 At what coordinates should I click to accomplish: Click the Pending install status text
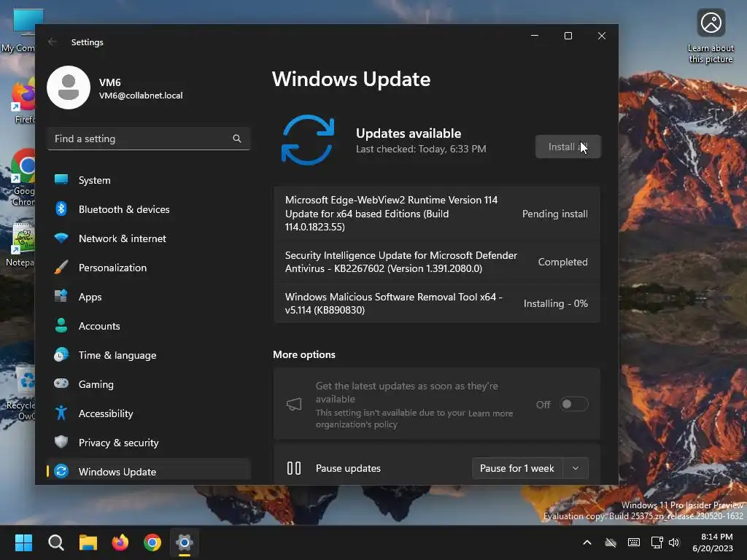coord(554,214)
